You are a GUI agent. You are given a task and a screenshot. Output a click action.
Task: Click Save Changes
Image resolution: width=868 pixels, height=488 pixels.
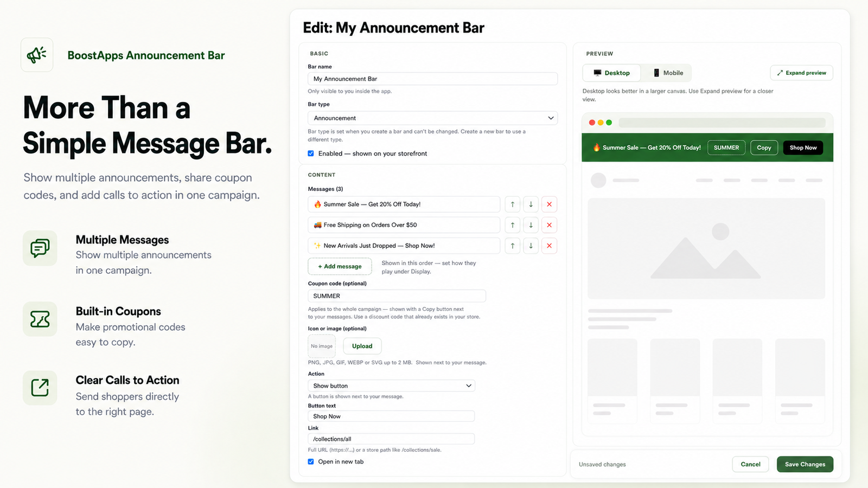tap(805, 464)
